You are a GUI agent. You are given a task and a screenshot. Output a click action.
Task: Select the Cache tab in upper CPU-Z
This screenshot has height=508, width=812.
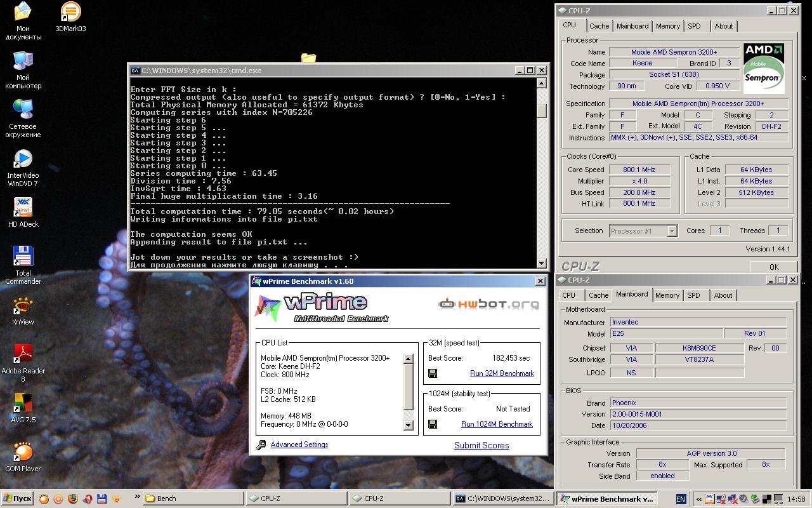599,26
